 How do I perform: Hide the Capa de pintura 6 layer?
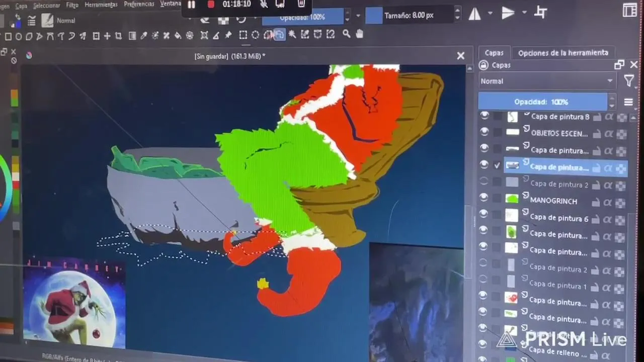point(484,214)
